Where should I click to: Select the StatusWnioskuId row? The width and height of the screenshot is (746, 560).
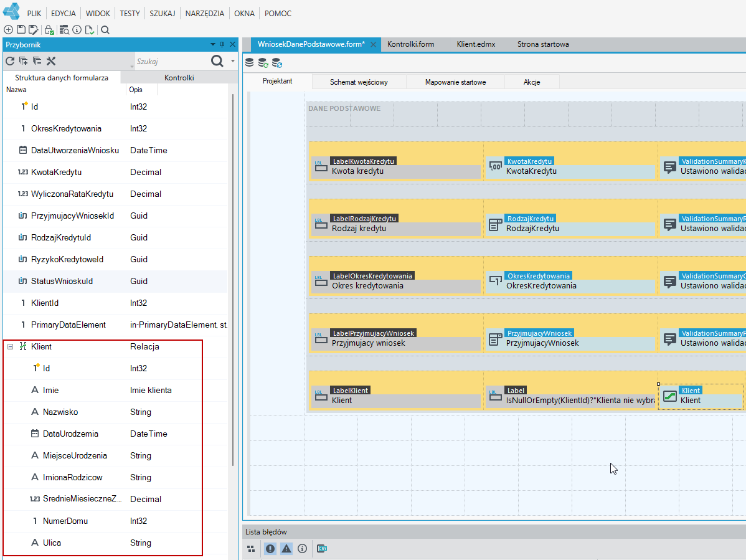click(116, 281)
